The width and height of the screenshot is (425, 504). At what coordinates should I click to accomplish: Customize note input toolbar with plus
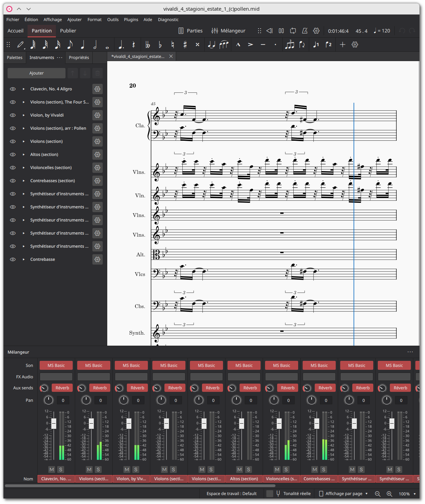(x=342, y=45)
